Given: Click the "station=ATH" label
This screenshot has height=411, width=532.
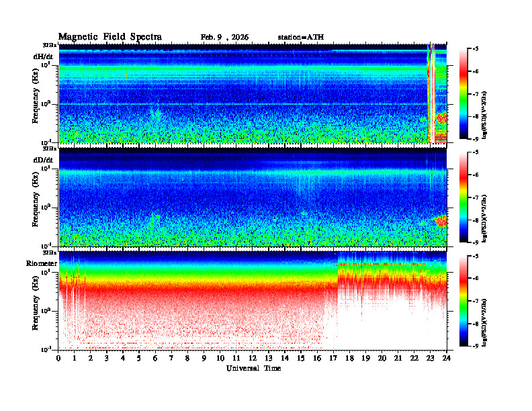Looking at the screenshot, I should (x=301, y=38).
